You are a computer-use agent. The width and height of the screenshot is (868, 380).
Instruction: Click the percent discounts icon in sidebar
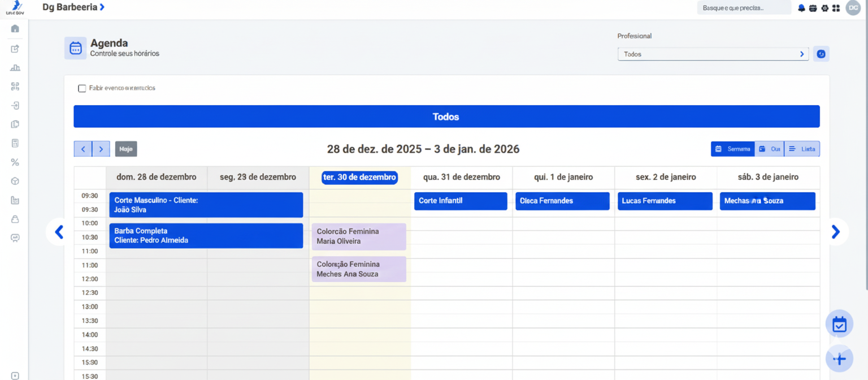point(15,162)
